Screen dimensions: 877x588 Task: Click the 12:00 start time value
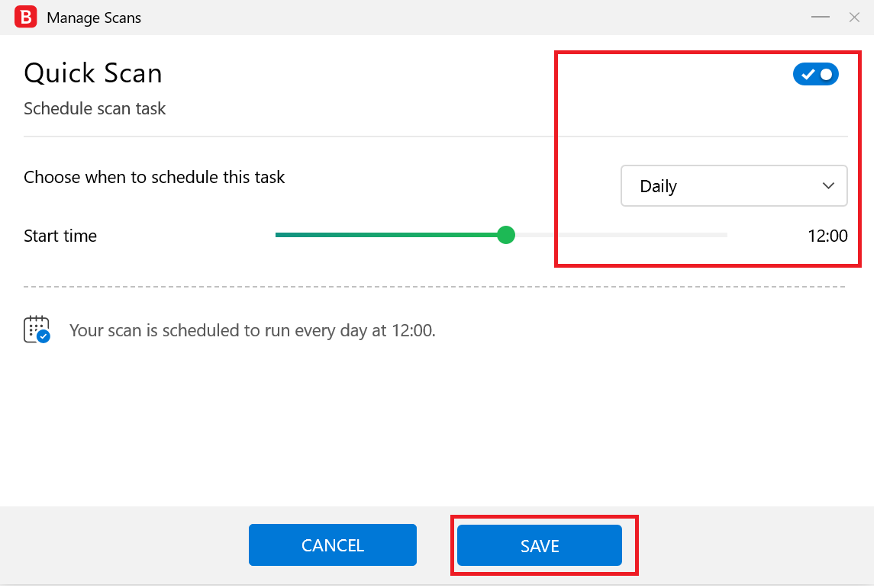point(829,236)
